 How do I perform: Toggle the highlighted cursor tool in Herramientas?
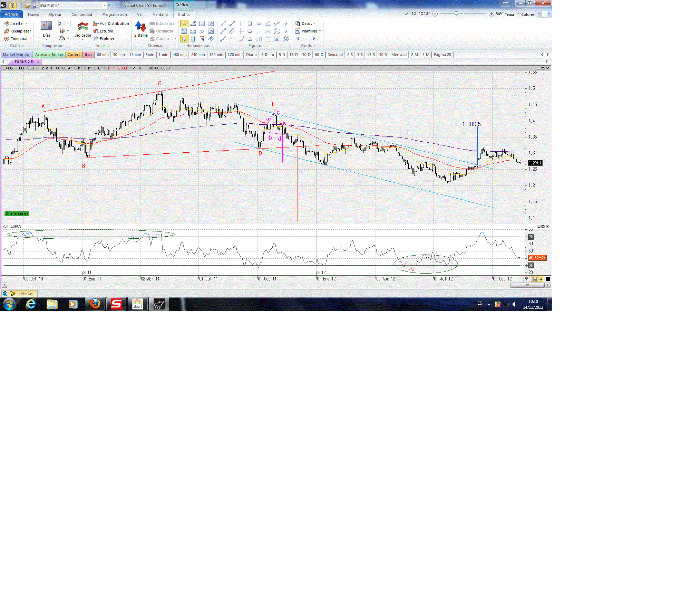coord(184,39)
